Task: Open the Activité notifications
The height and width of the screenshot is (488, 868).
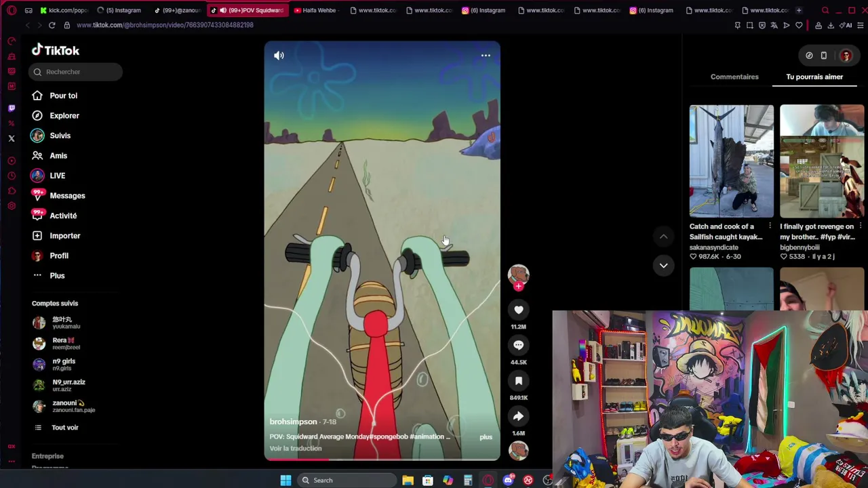Action: pyautogui.click(x=54, y=216)
